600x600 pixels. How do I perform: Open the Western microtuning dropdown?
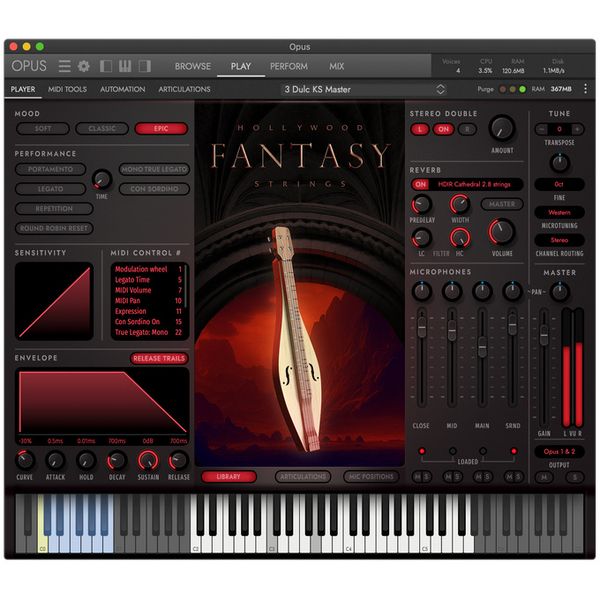coord(559,212)
